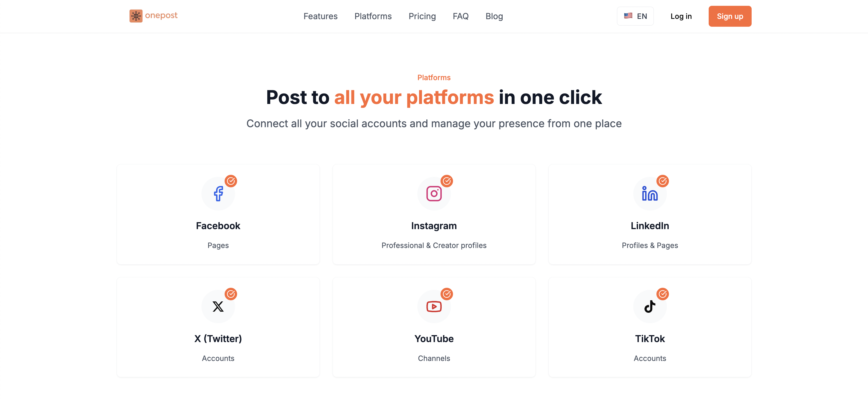Click the onepost logo icon
This screenshot has width=868, height=399.
point(136,15)
